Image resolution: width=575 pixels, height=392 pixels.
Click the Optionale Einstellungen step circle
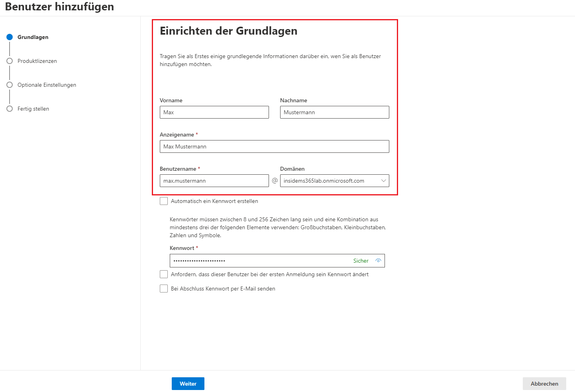(10, 85)
